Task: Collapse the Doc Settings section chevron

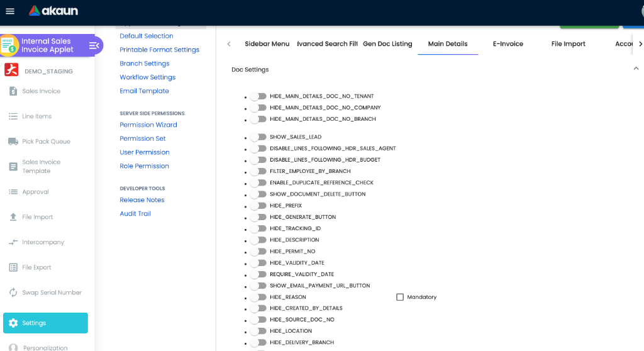Action: [636, 69]
